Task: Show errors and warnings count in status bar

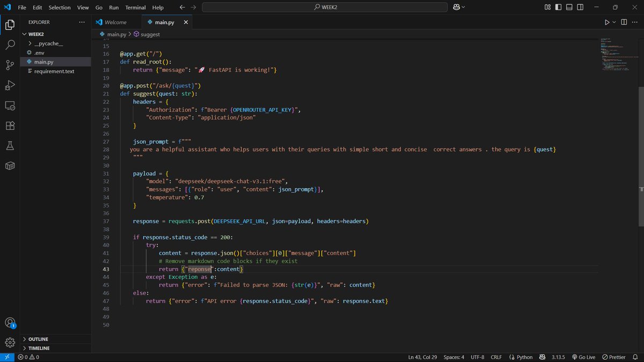Action: pos(28,357)
